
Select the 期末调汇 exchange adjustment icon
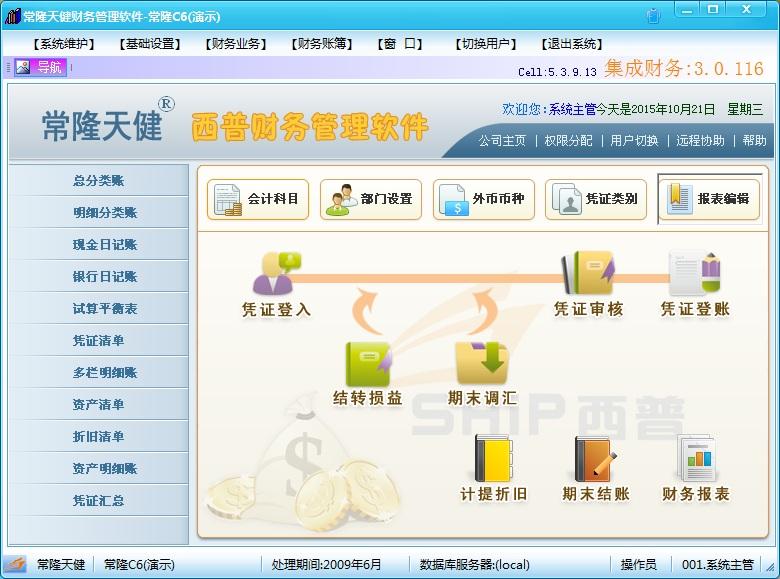(x=481, y=365)
